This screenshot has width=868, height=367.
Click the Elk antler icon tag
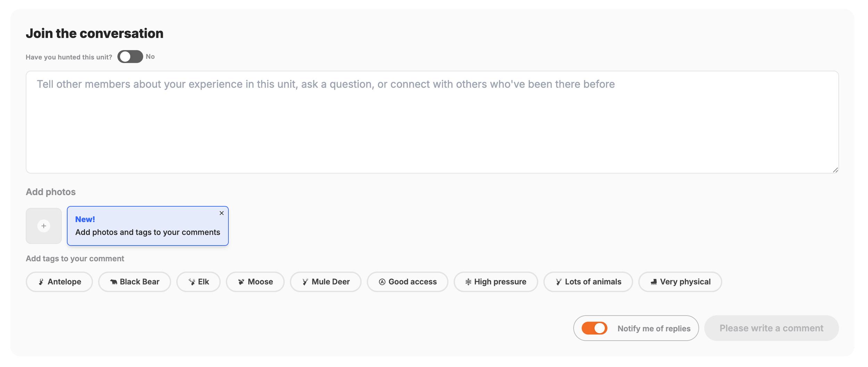pos(192,282)
